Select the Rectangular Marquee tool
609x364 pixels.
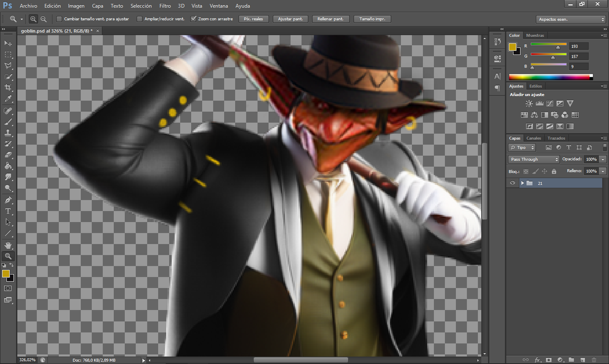[8, 55]
